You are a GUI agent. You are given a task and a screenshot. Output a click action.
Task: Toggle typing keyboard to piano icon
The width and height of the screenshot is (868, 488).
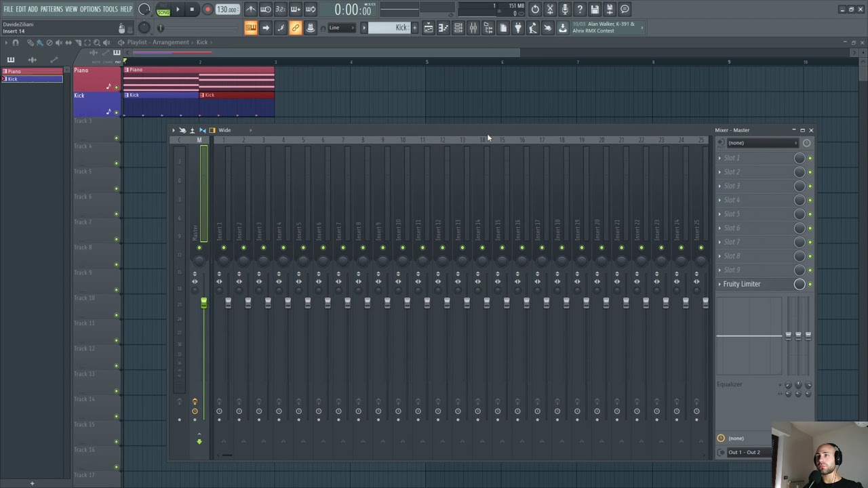click(x=251, y=28)
